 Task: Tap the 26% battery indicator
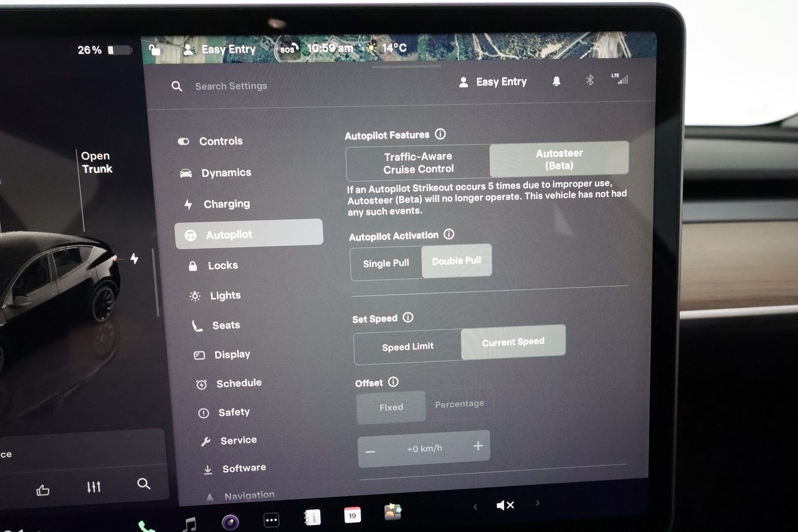(104, 50)
